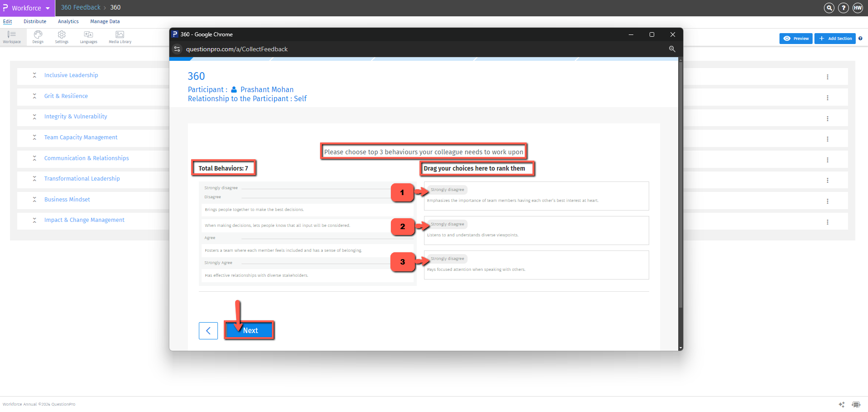868x412 pixels.
Task: Open three-dot menu for Grit & Resilience row
Action: [x=828, y=98]
